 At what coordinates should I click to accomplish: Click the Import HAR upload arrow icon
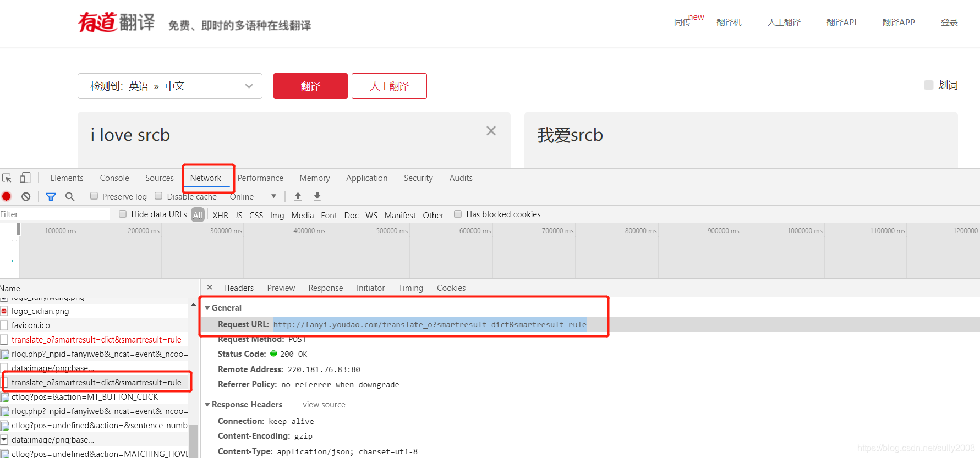click(x=298, y=196)
